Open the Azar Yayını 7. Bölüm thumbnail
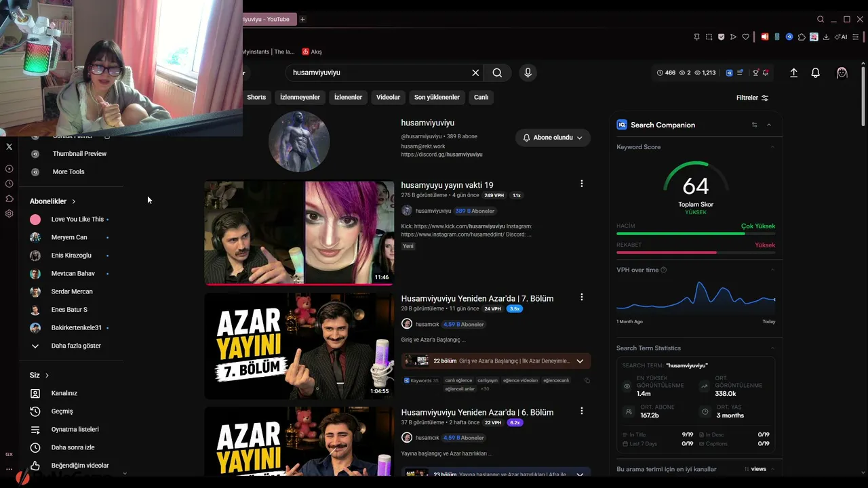868x488 pixels. tap(299, 346)
